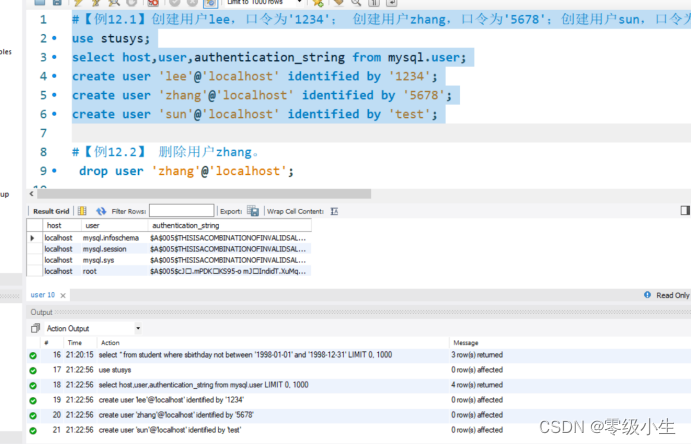Open the Limit to 1000 rows dropdown
The height and width of the screenshot is (445, 691).
pos(264,2)
